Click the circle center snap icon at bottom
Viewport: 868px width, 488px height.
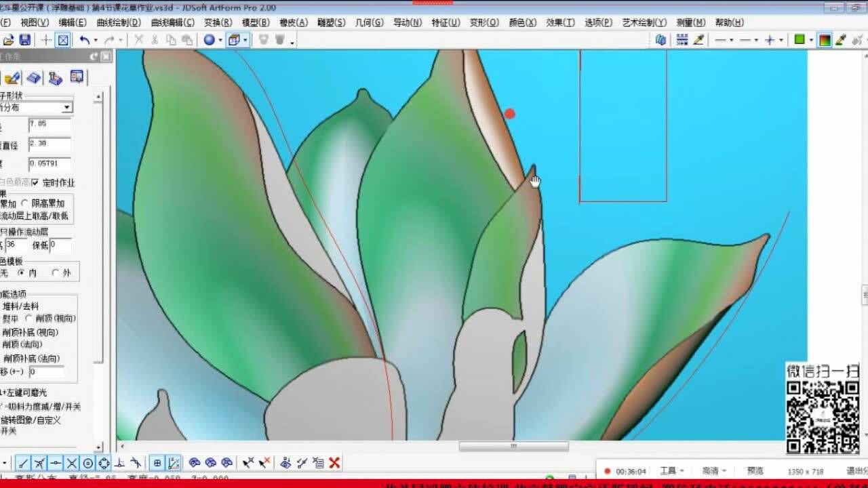(x=87, y=463)
